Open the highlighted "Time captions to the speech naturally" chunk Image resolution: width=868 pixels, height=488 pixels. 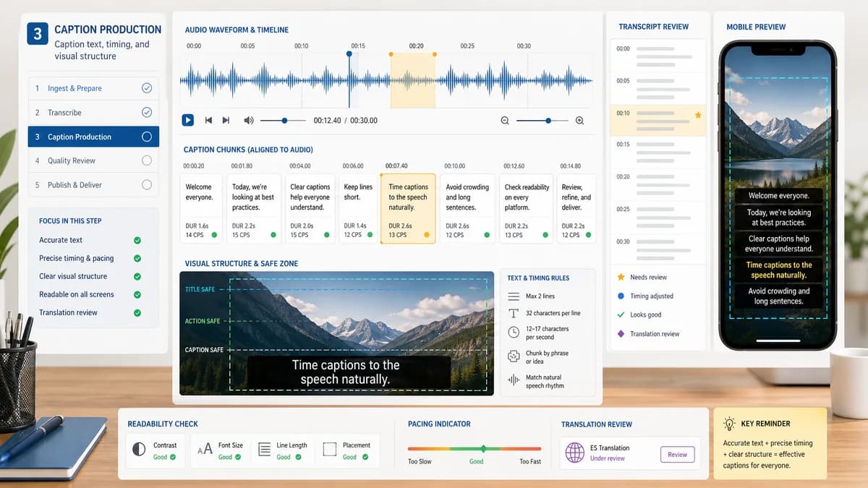(408, 209)
